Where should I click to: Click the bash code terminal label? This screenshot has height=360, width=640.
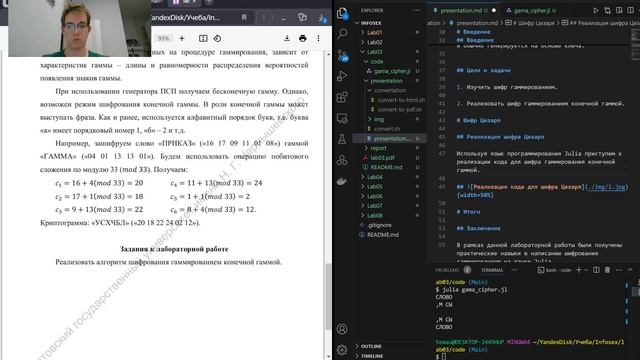(x=555, y=270)
